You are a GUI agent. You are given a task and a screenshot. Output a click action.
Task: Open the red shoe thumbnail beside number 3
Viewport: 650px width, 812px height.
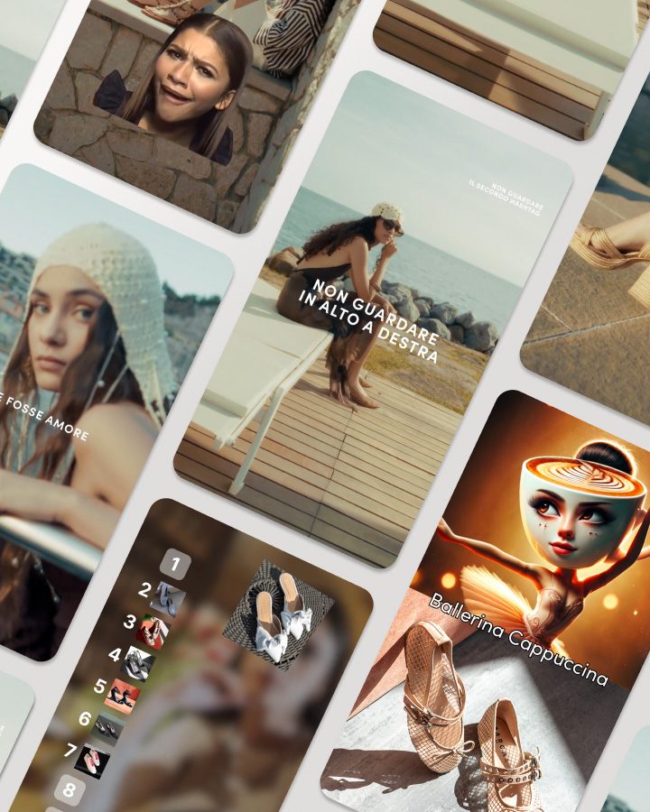pyautogui.click(x=153, y=632)
